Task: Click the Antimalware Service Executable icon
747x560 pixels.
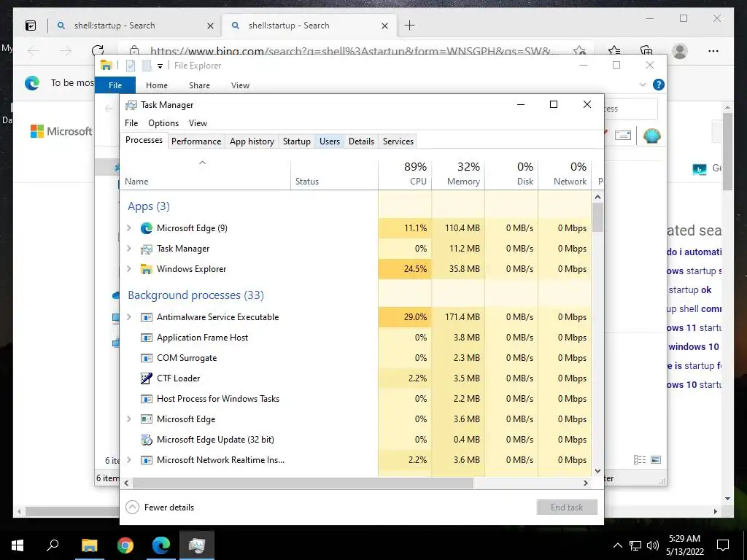Action: (x=146, y=317)
